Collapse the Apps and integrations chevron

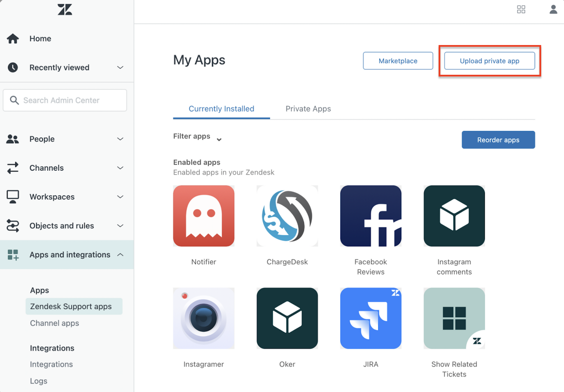(x=120, y=255)
